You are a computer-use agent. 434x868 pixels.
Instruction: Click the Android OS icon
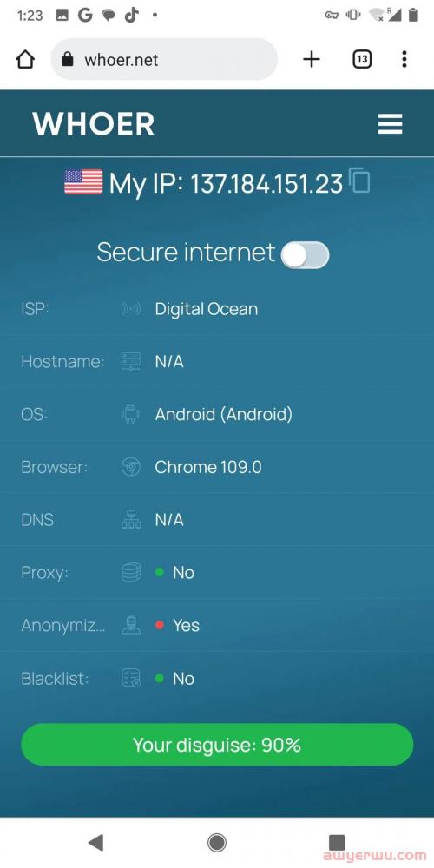point(131,414)
